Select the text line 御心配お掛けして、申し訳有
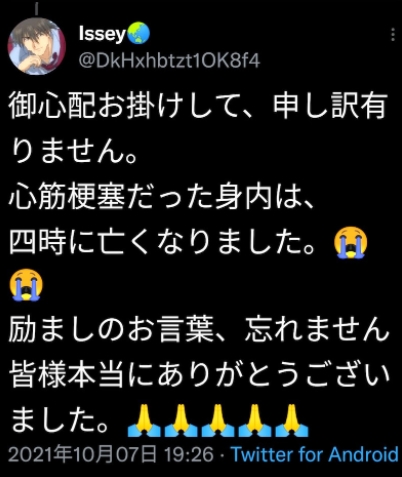Viewport: 402px width, 477px height. [198, 106]
